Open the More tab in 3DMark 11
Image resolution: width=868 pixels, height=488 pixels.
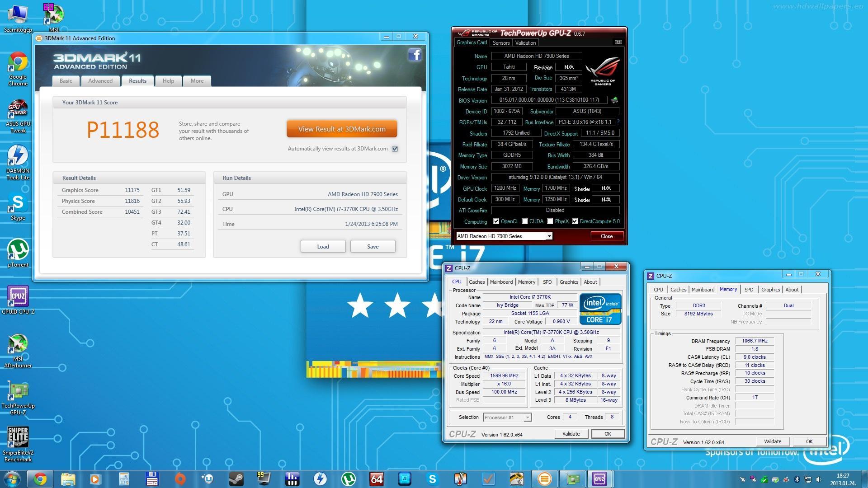click(x=197, y=81)
